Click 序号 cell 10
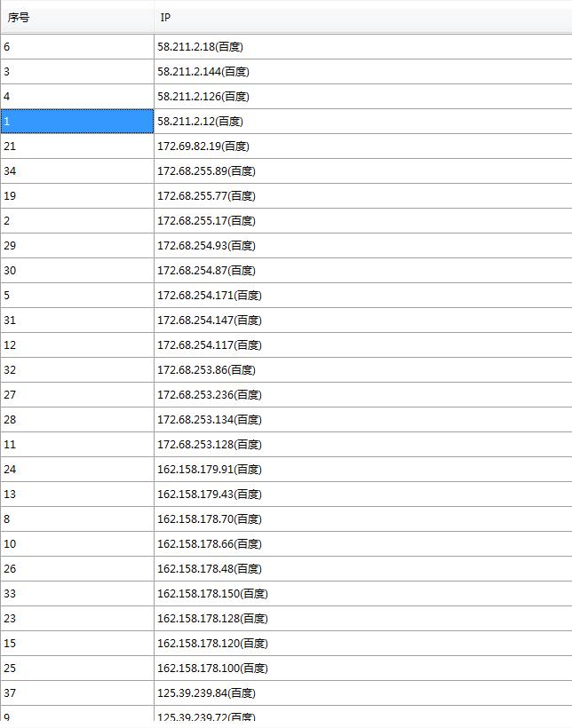Screen dimensions: 572x728 [77, 543]
